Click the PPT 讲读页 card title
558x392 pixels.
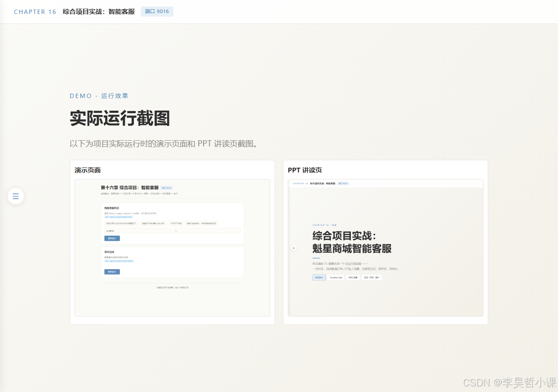305,170
